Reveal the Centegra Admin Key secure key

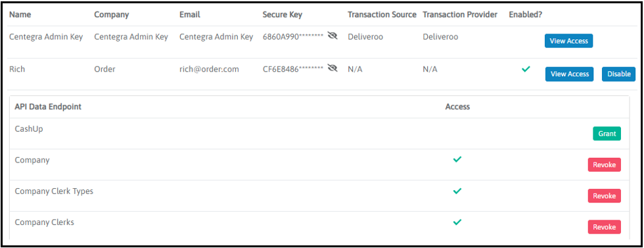pos(333,36)
